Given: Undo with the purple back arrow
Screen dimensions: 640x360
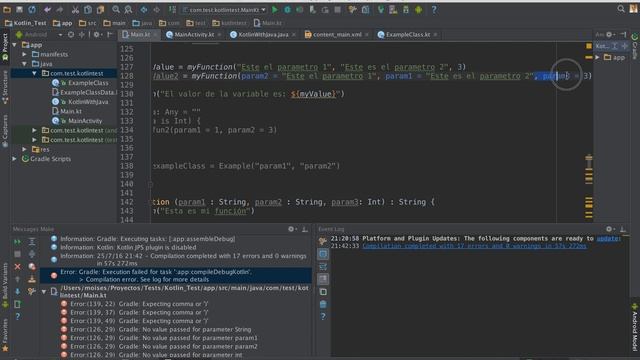Looking at the screenshot, I should pyautogui.click(x=47, y=9).
